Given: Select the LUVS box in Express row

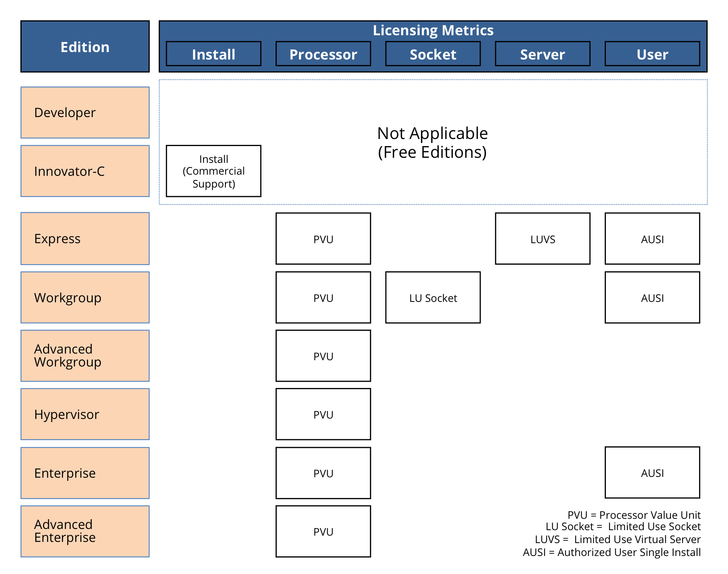Looking at the screenshot, I should [542, 239].
